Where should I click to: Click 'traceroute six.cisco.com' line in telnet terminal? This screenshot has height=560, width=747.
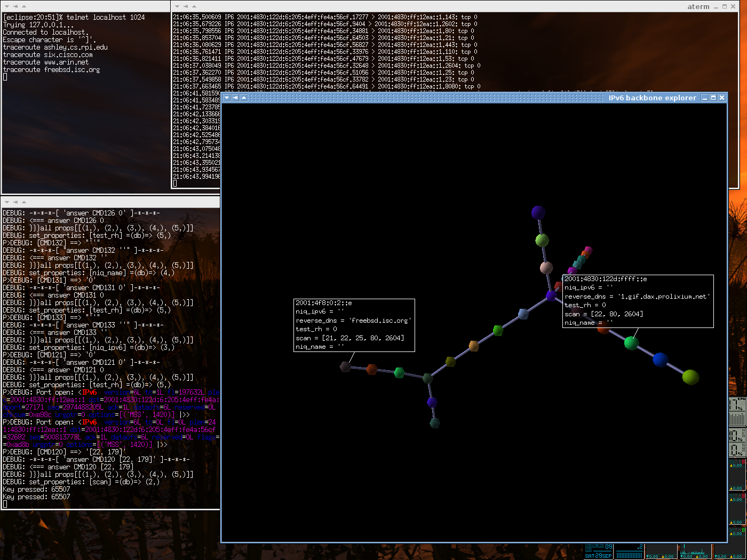tap(48, 54)
